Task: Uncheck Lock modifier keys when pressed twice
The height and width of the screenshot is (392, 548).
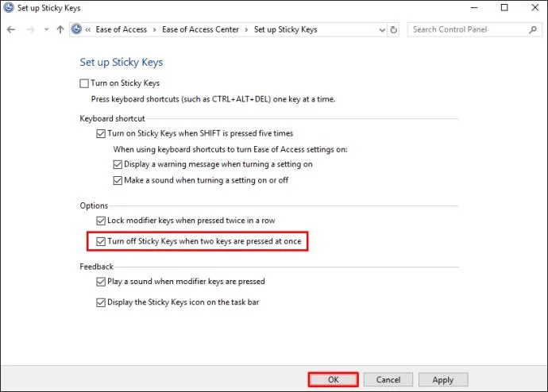Action: pyautogui.click(x=101, y=221)
